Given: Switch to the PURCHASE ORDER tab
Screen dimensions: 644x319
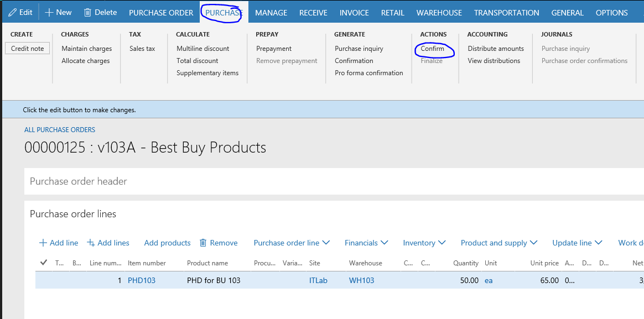Looking at the screenshot, I should (x=161, y=13).
